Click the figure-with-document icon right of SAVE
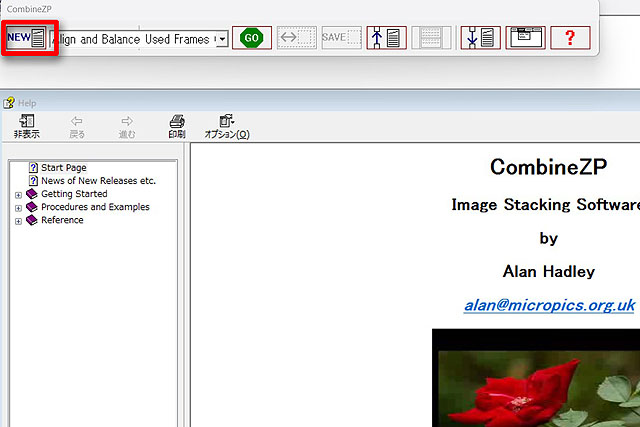Screen dimensions: 640x427 386,38
